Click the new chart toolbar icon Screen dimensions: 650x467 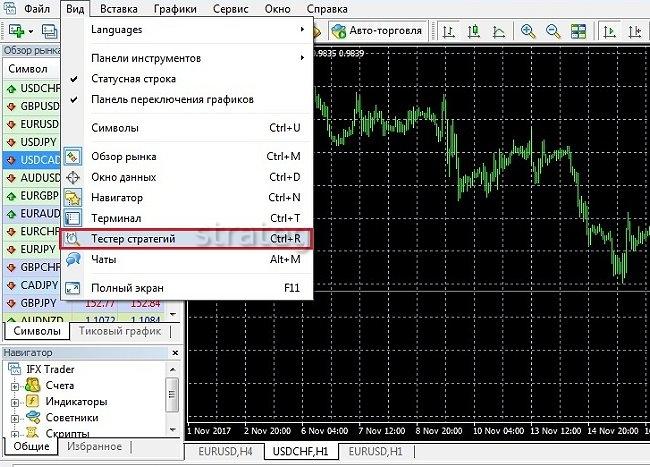click(x=17, y=31)
